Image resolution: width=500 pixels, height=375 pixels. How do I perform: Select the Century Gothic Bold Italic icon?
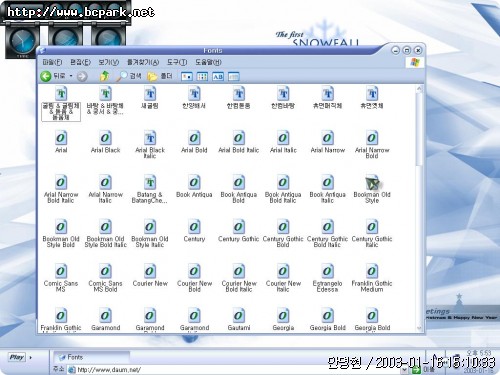(327, 227)
